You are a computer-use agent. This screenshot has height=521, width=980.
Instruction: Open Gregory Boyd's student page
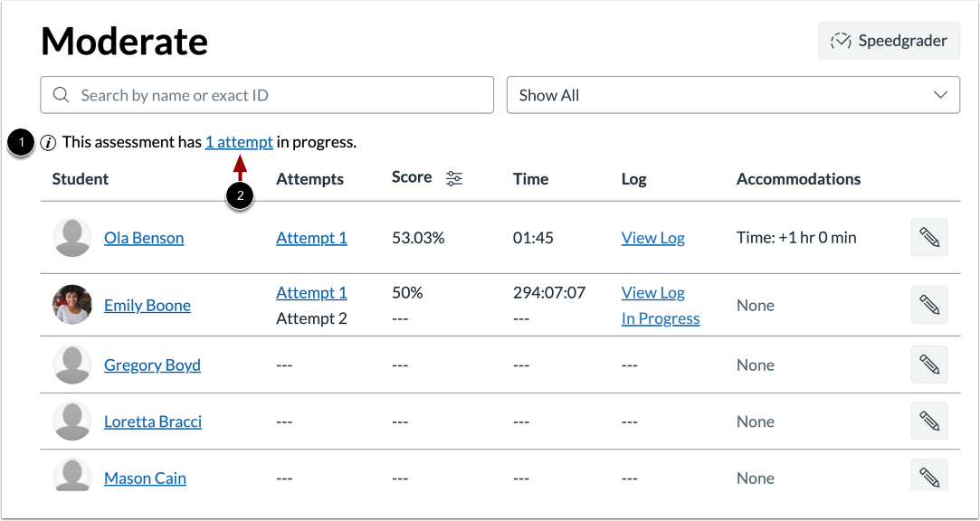[152, 365]
